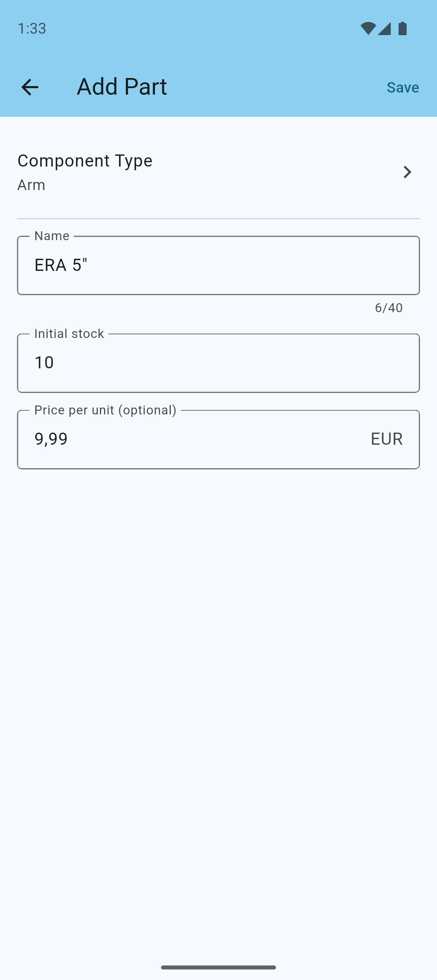The height and width of the screenshot is (980, 437).
Task: Open the Component Type selector heading
Action: click(x=85, y=161)
